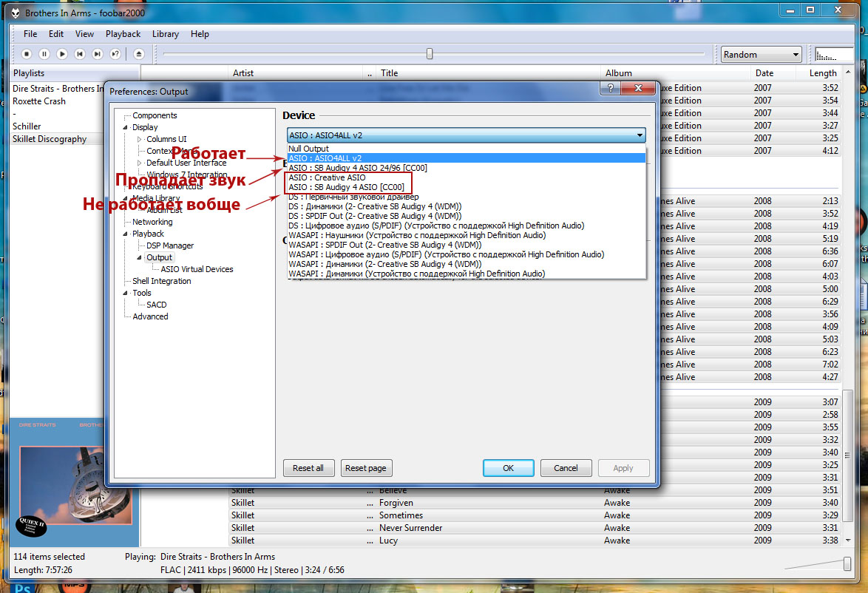The image size is (868, 593).
Task: Choose ASIO : Creative ASIO output
Action: [466, 177]
